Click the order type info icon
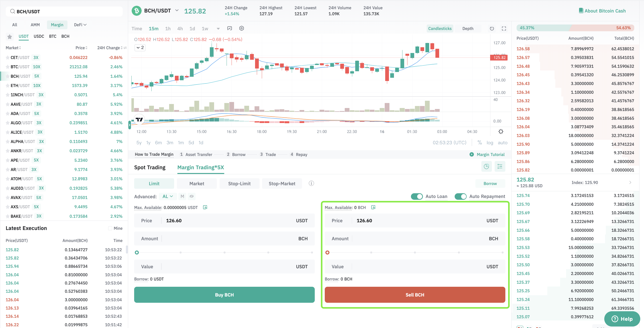 pos(311,183)
